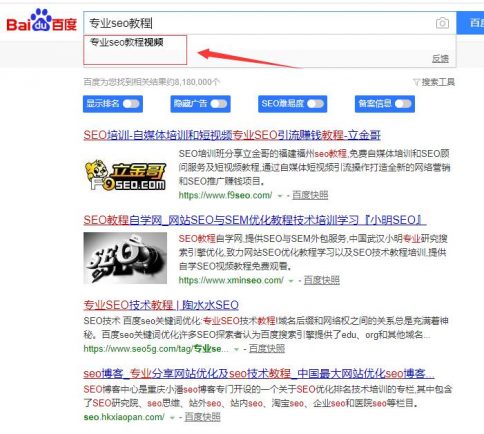
Task: Open URL https://www.xminseo.com/
Action: 231,280
